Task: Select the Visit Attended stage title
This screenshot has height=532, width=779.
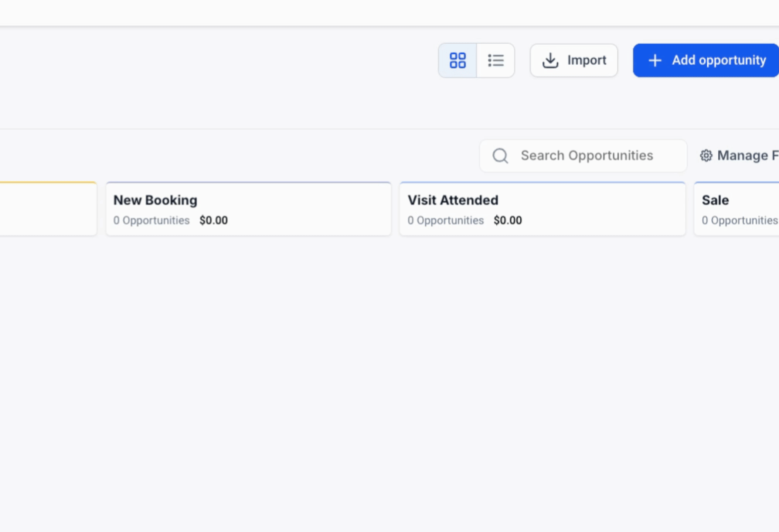Action: [453, 200]
